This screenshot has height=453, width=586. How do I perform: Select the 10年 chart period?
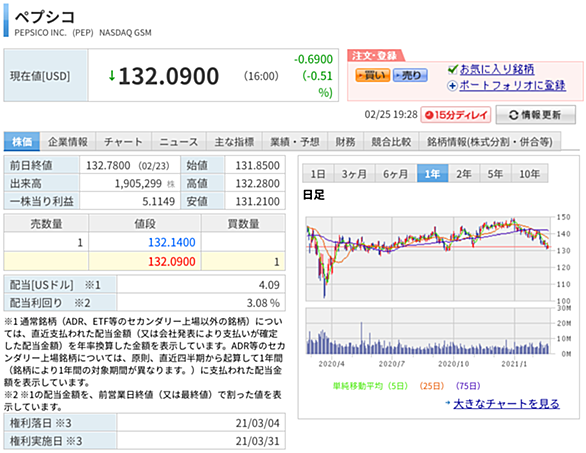tap(530, 173)
